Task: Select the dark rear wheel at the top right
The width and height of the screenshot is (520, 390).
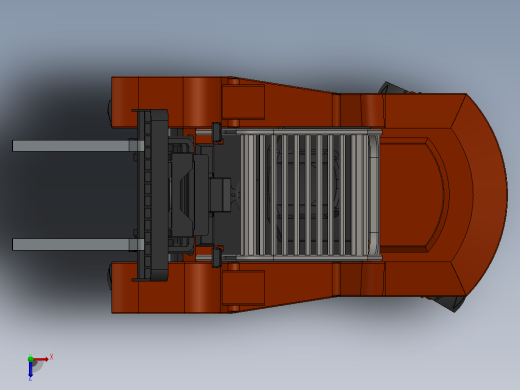Action: click(394, 88)
